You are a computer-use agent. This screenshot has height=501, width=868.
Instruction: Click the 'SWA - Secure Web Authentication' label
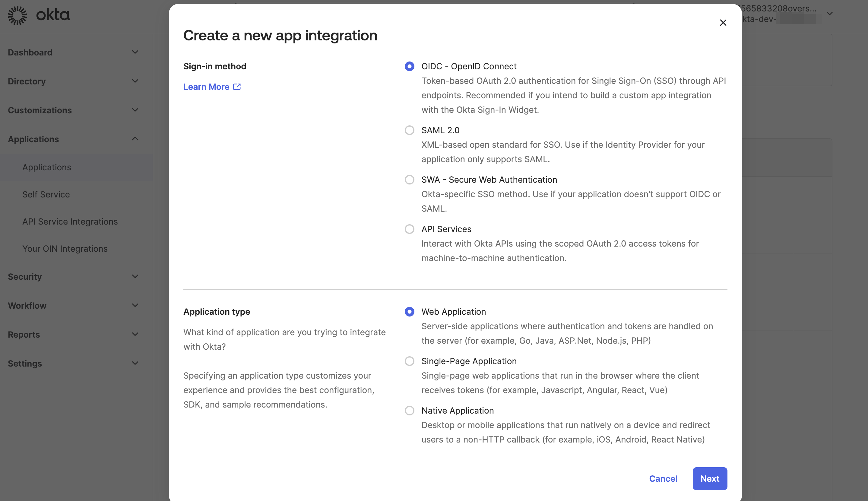489,180
